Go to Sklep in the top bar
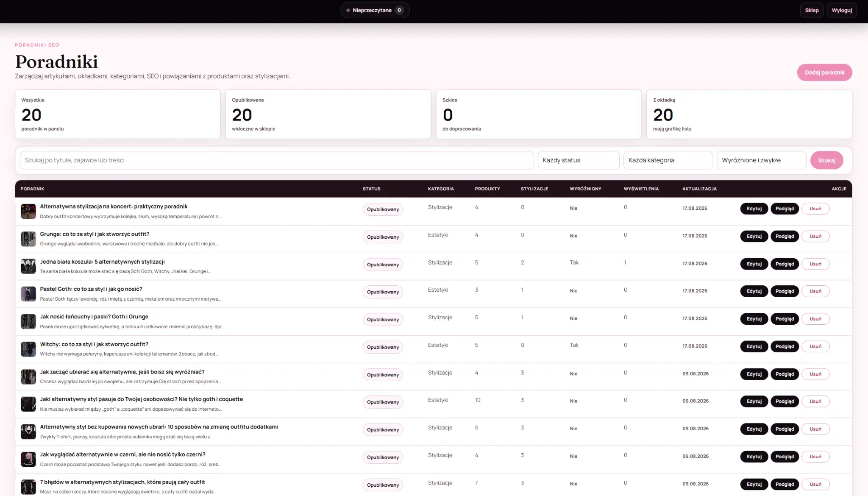The image size is (868, 496). (x=812, y=10)
